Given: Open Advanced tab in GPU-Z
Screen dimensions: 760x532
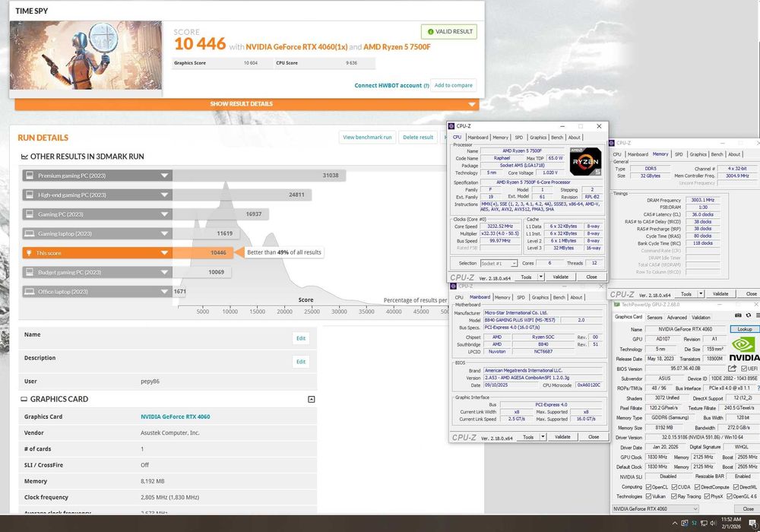Looking at the screenshot, I should [676, 318].
